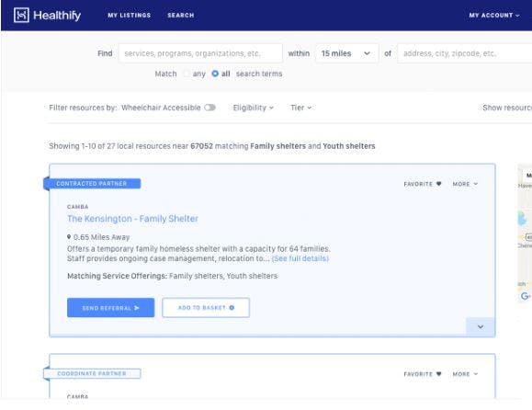The width and height of the screenshot is (532, 410).
Task: Send referral for The Kensington shelter
Action: [110, 308]
